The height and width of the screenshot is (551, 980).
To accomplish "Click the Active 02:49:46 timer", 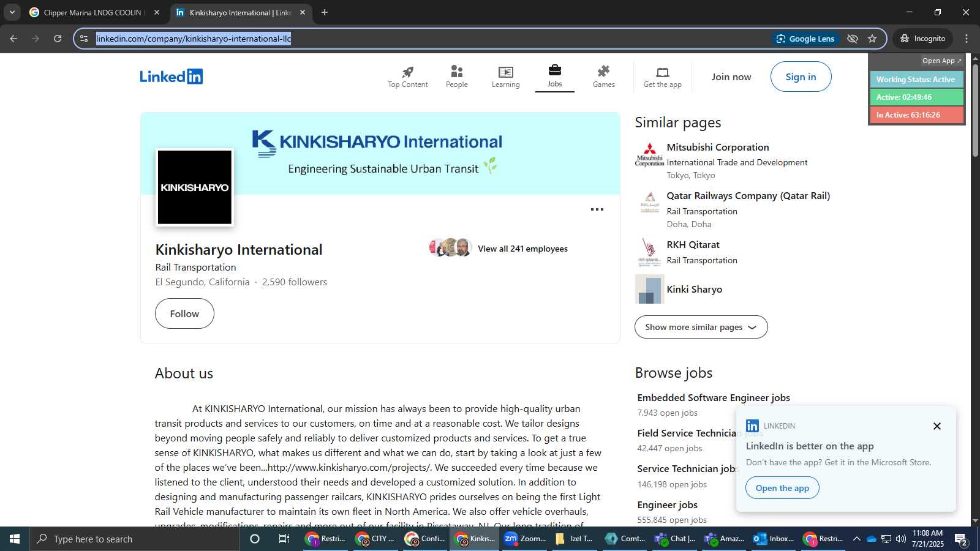I will click(916, 97).
